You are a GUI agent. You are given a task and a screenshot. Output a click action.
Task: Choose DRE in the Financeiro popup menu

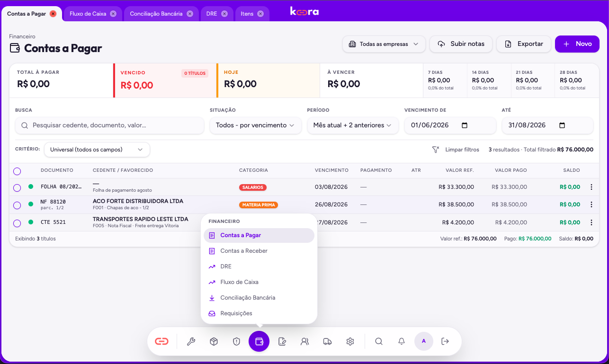[x=259, y=266]
